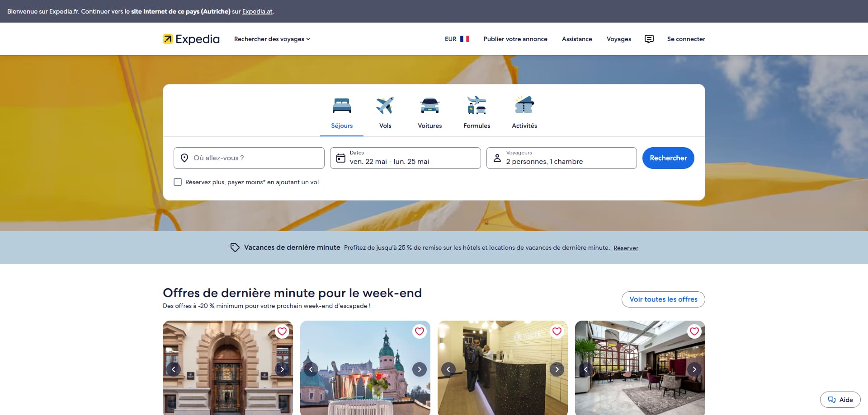The height and width of the screenshot is (415, 868).
Task: Select the Séjours bed icon tab
Action: [342, 105]
